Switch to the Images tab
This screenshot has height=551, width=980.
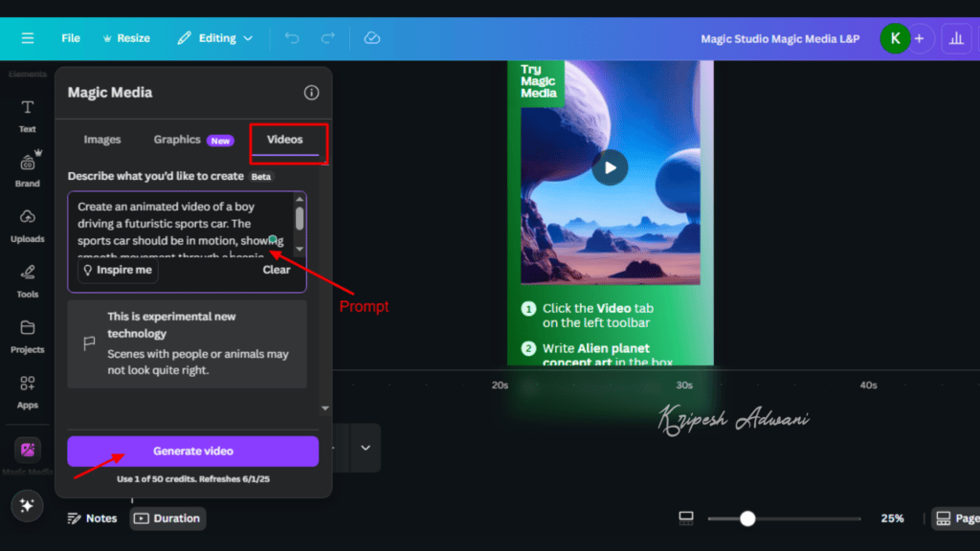[102, 140]
